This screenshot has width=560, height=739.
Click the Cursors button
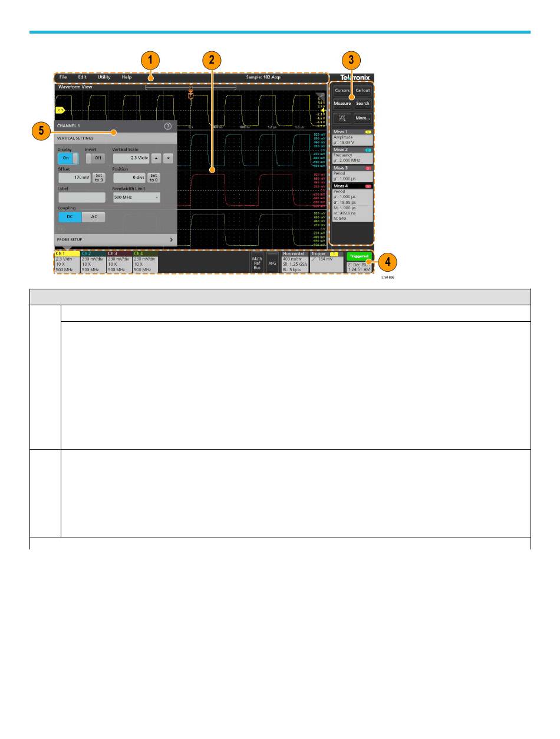coord(342,90)
